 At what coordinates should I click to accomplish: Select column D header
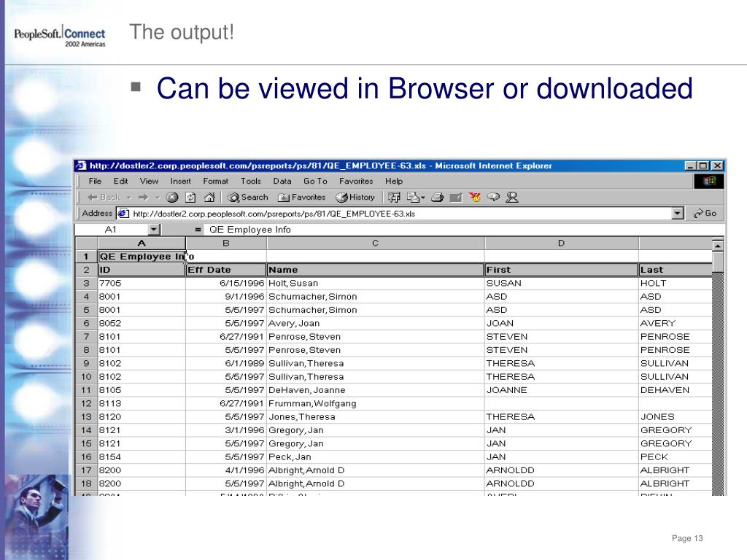click(x=561, y=244)
